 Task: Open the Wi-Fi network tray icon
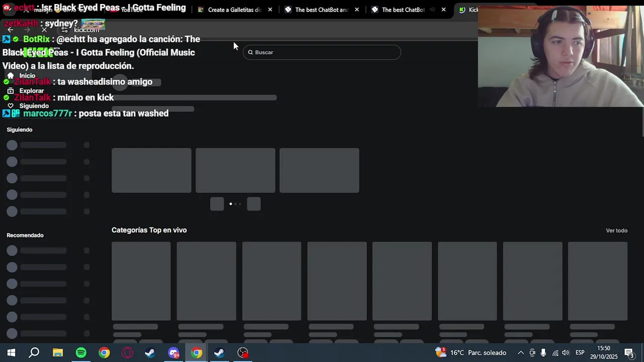[x=555, y=352]
